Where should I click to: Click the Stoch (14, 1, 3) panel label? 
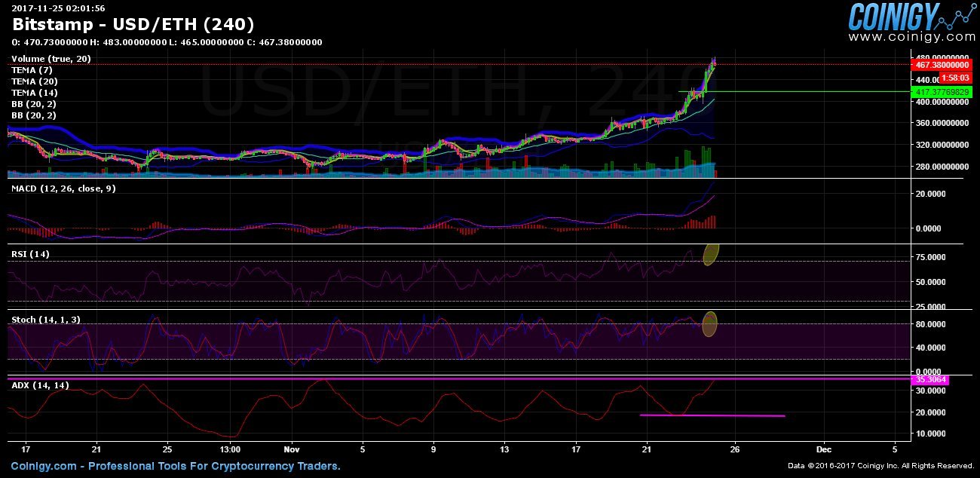46,320
